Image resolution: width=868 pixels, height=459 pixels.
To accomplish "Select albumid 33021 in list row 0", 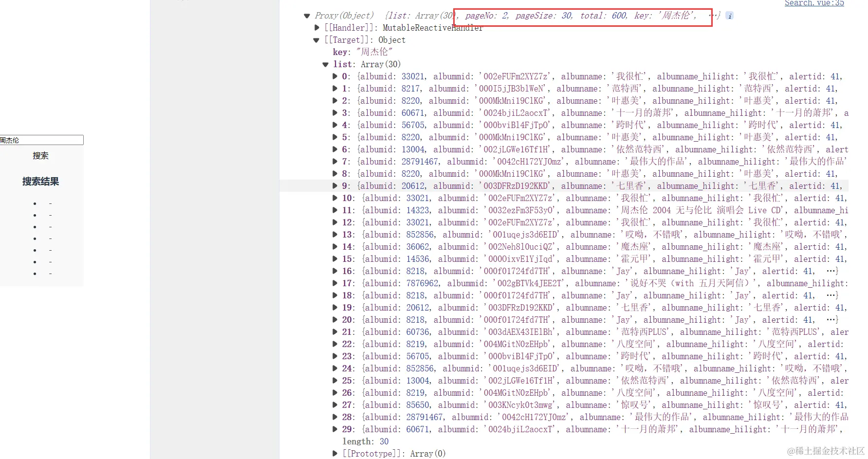I will (x=413, y=76).
